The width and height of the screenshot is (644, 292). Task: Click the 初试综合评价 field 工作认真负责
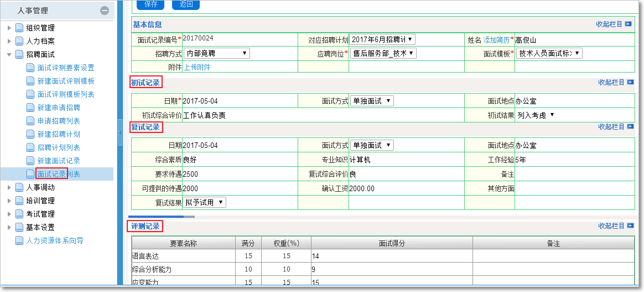click(324, 116)
